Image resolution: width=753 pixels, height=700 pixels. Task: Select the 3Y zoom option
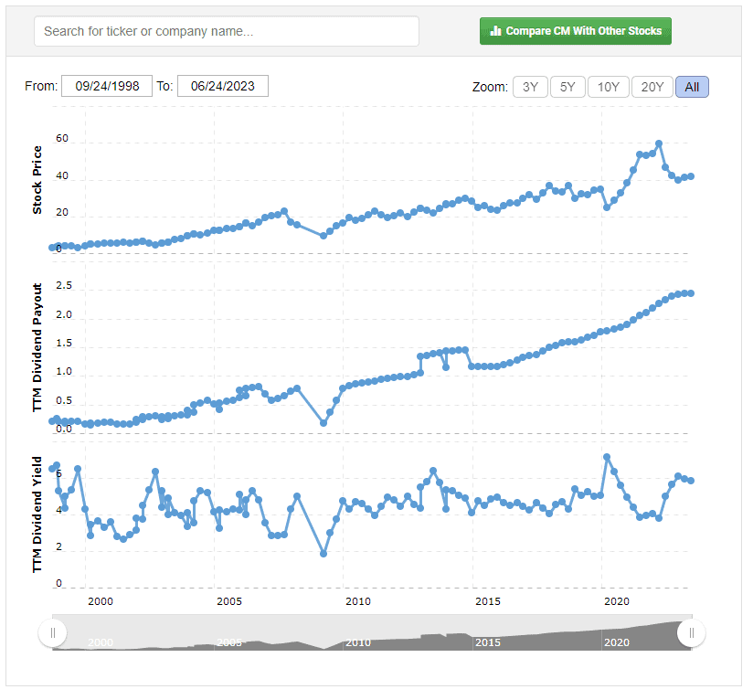[530, 87]
